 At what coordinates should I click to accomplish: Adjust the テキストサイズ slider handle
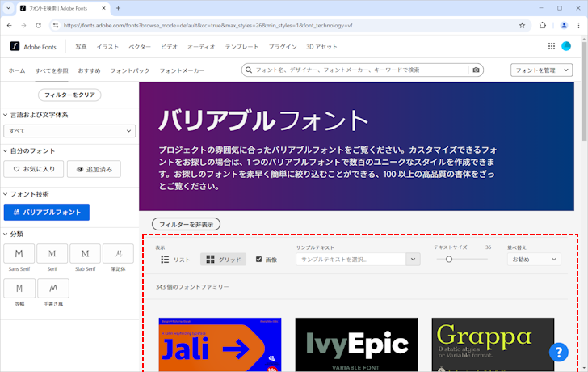(449, 259)
